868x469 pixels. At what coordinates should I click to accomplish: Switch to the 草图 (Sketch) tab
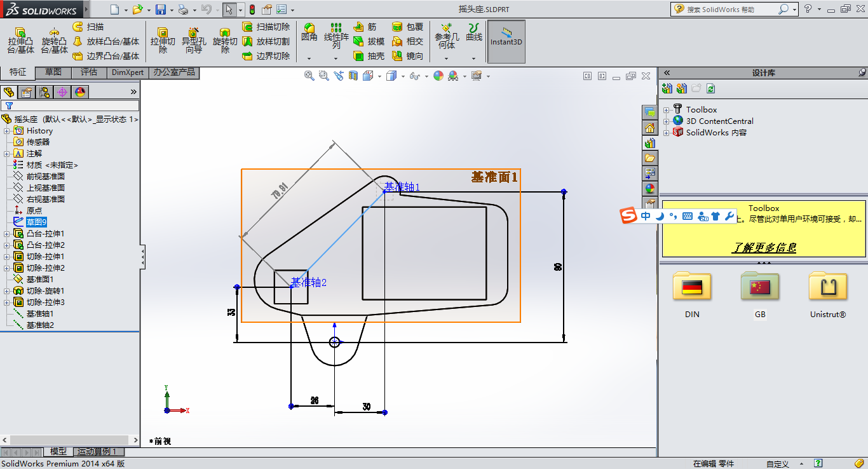tap(53, 72)
